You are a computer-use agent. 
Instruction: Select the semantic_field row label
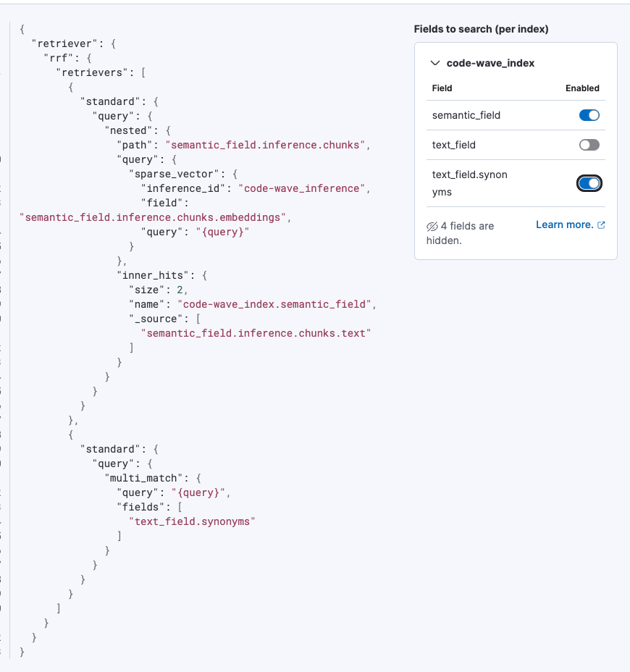pos(466,115)
